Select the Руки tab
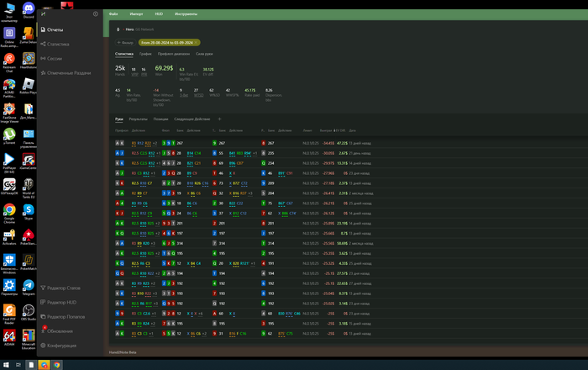The image size is (588, 370). click(x=119, y=119)
